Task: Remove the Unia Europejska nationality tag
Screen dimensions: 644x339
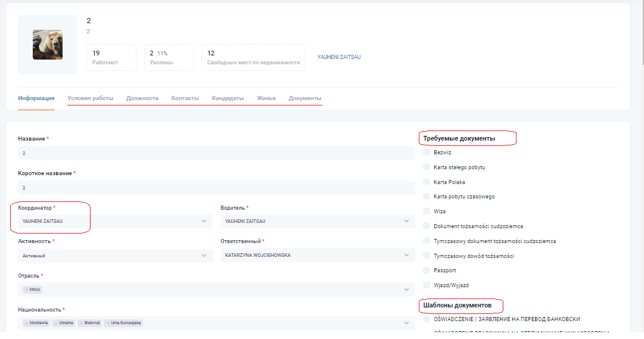Action: [x=108, y=323]
